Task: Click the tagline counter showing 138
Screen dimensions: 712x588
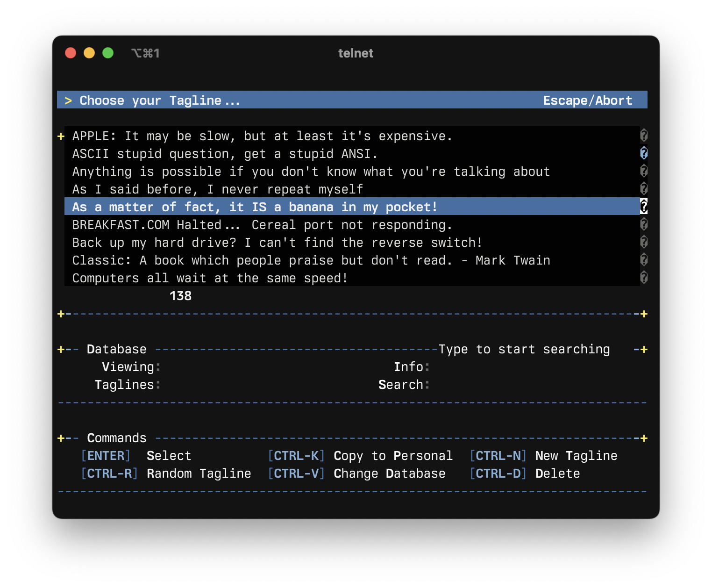Action: pos(180,295)
